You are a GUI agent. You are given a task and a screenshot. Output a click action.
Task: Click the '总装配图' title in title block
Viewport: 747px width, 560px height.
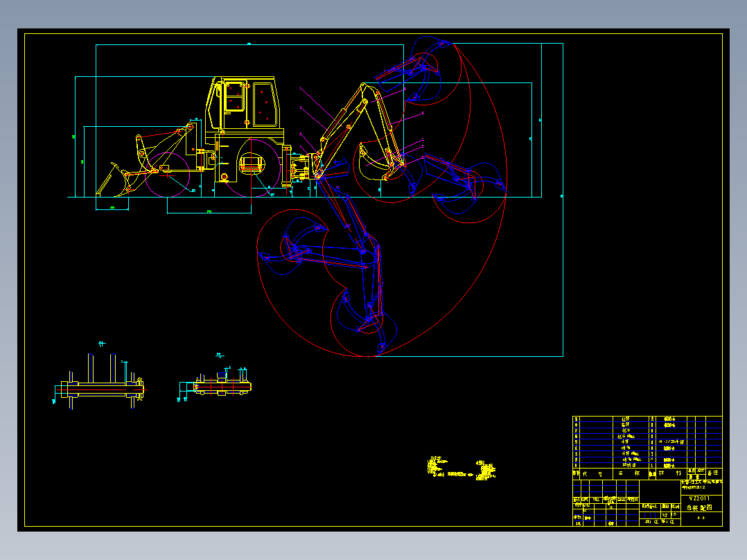tap(699, 508)
